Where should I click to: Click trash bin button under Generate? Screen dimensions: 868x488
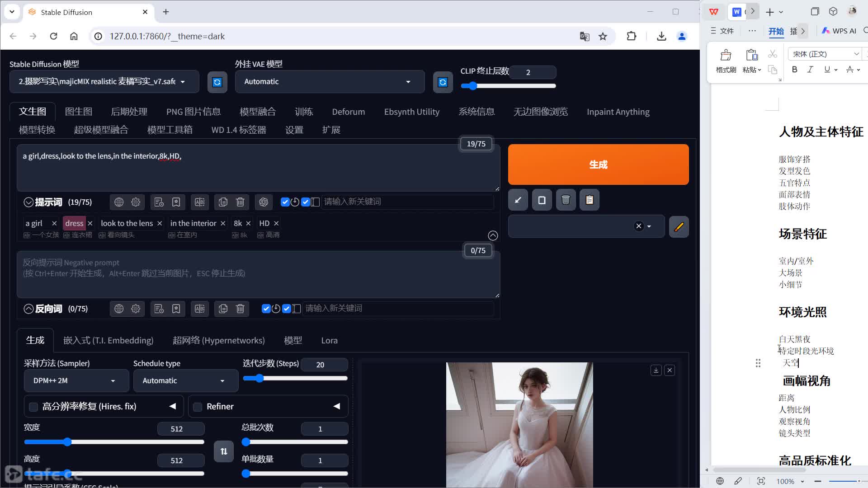point(566,200)
